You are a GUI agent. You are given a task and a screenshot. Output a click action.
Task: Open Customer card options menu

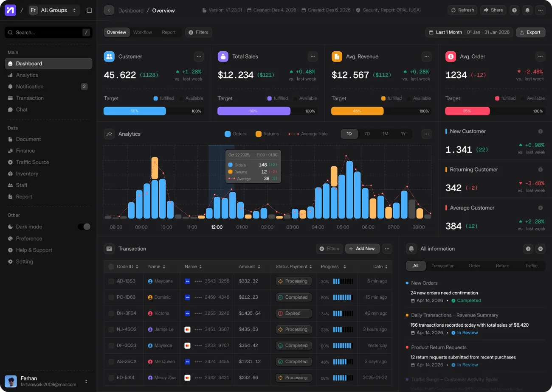(x=199, y=56)
